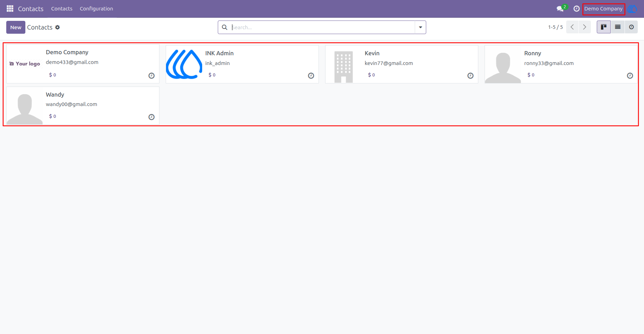This screenshot has height=334, width=644.
Task: Click activity clock on Wandy card
Action: (151, 117)
